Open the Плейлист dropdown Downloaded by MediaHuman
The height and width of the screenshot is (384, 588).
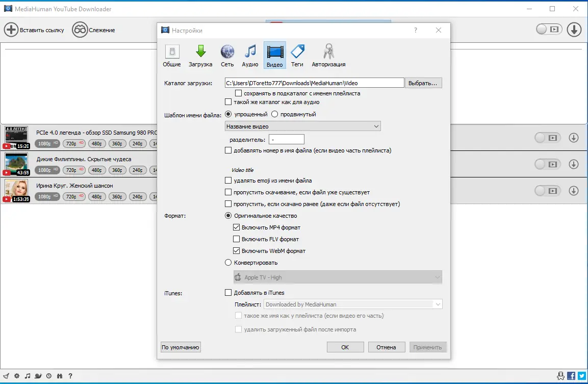pyautogui.click(x=353, y=304)
